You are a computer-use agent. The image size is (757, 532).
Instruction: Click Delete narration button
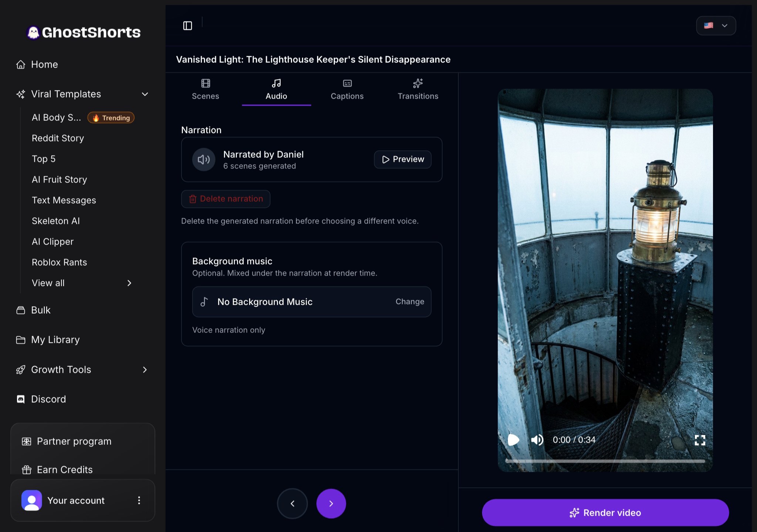pos(226,199)
